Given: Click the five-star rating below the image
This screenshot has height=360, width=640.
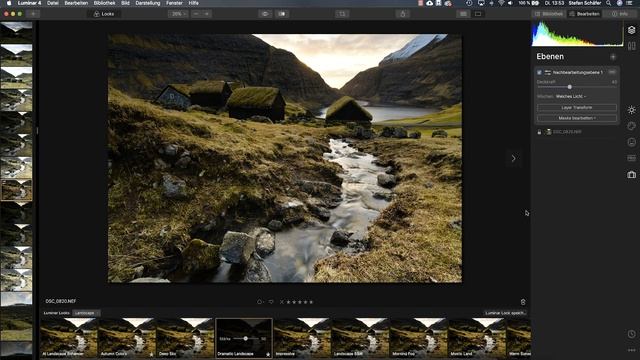Looking at the screenshot, I should point(300,302).
